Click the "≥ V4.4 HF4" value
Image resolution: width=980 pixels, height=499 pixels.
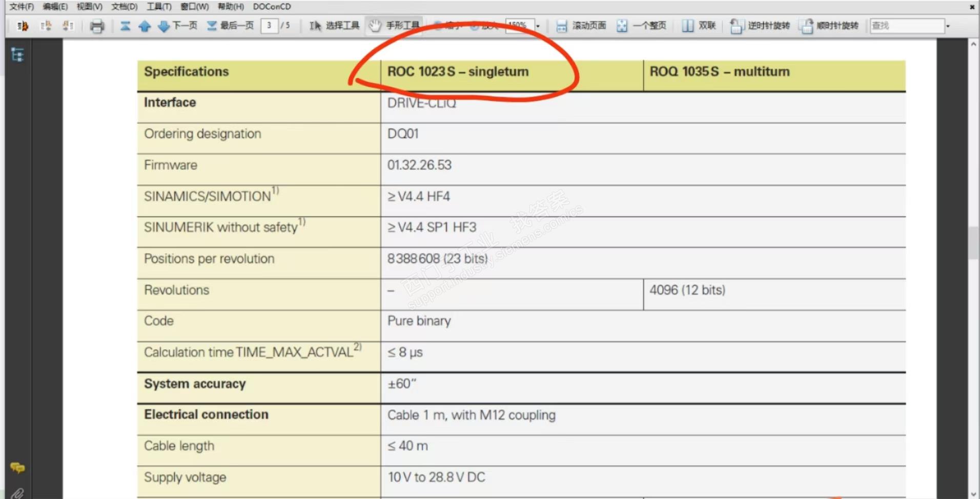click(418, 196)
